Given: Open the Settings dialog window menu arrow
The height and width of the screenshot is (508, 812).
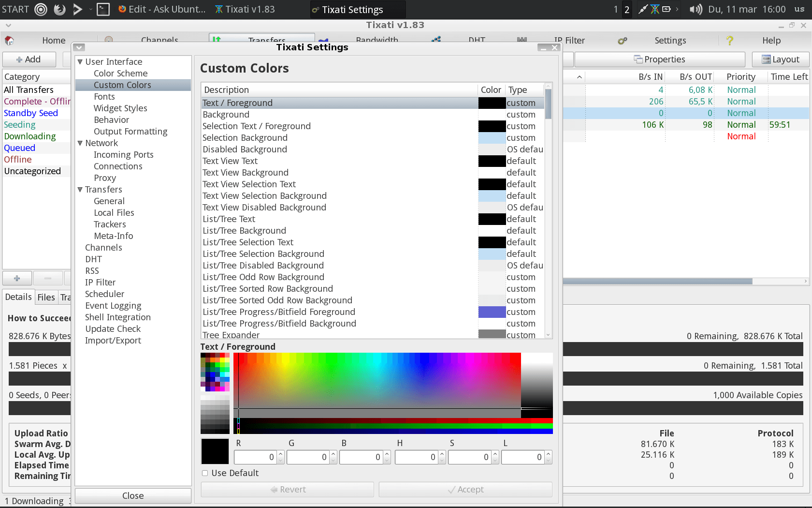Looking at the screenshot, I should click(x=80, y=47).
